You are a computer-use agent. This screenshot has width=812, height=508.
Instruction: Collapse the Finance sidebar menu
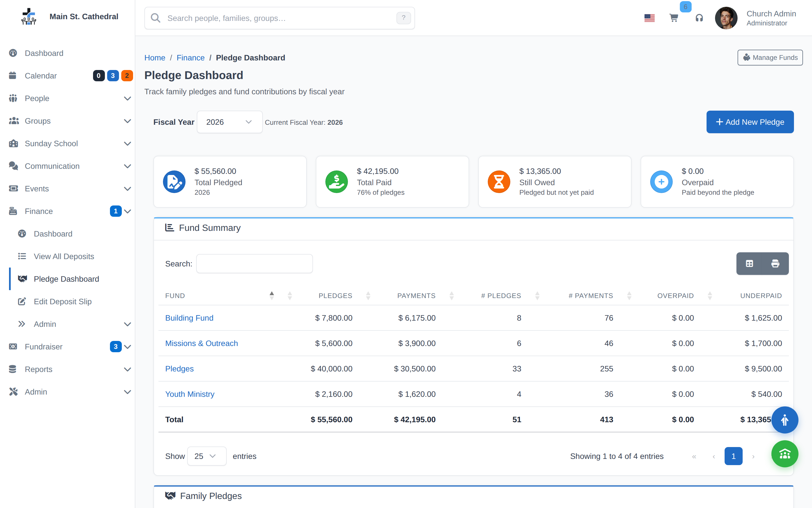(67, 211)
